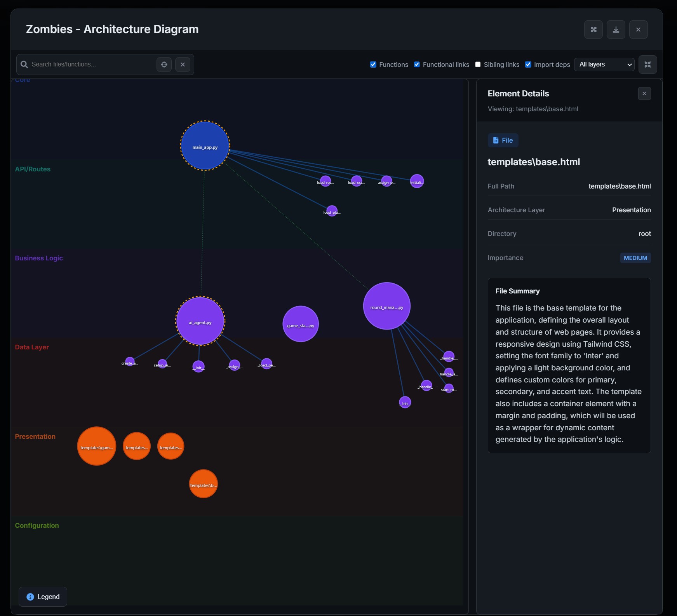Toggle fullscreen with the expand arrows icon
The width and height of the screenshot is (677, 616).
click(x=593, y=29)
